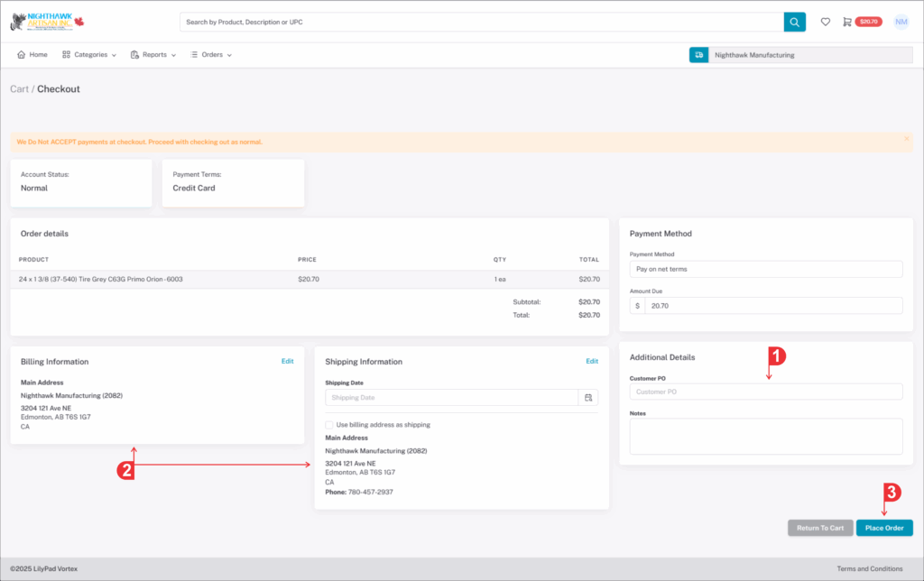The width and height of the screenshot is (924, 581).
Task: Open the Terms and Conditions link
Action: point(870,568)
